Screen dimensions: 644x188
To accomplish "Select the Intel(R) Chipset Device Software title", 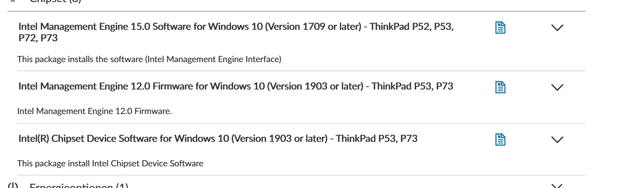I will pos(218,139).
